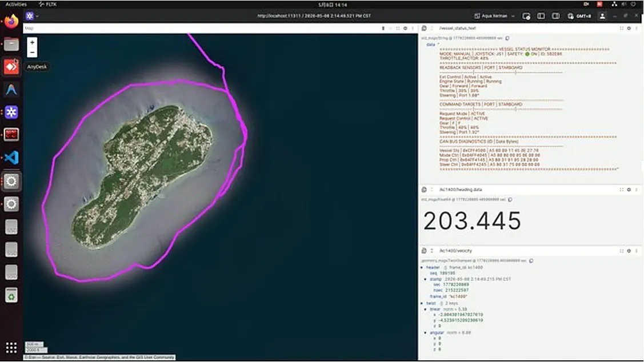The height and width of the screenshot is (362, 644).
Task: Click the add panel toolbar icon
Action: [526, 16]
